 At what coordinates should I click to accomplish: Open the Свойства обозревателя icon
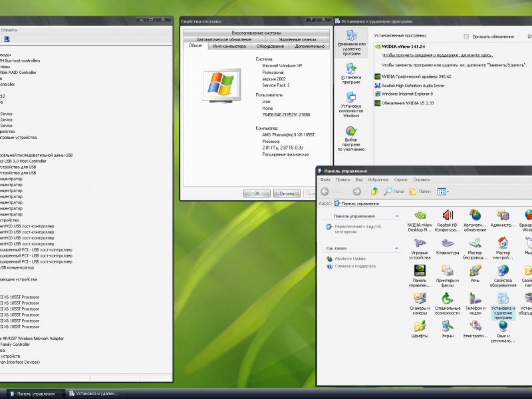coord(503,276)
